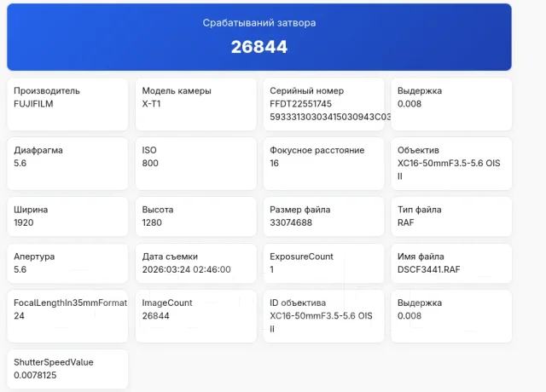Select the 'ShutterSpeedValue' label
546x392 pixels.
[x=54, y=362]
